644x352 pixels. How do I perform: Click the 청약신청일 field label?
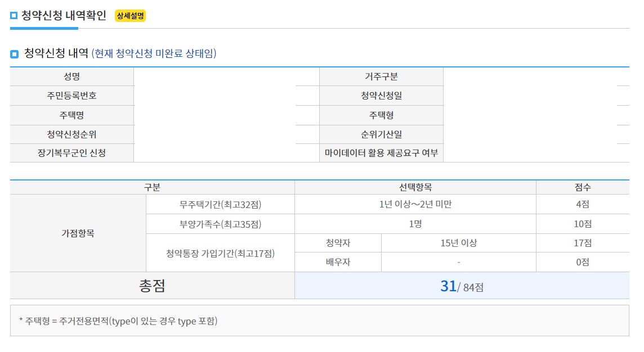coord(381,95)
